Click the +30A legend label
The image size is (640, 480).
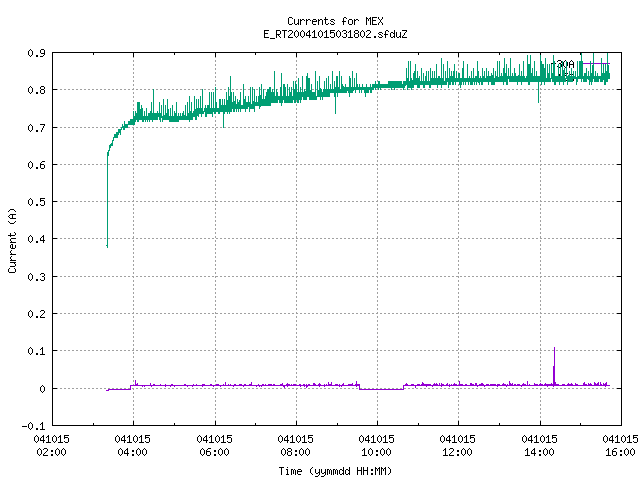pyautogui.click(x=563, y=64)
